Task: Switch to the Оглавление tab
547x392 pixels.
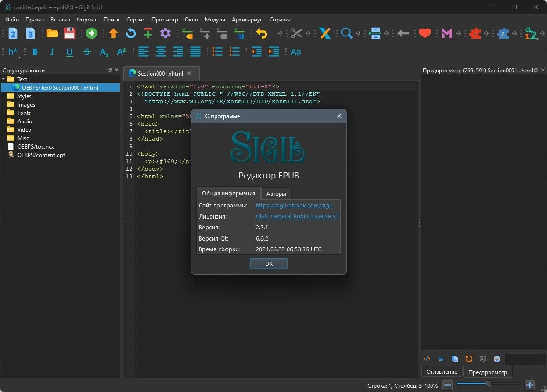Action: point(442,372)
